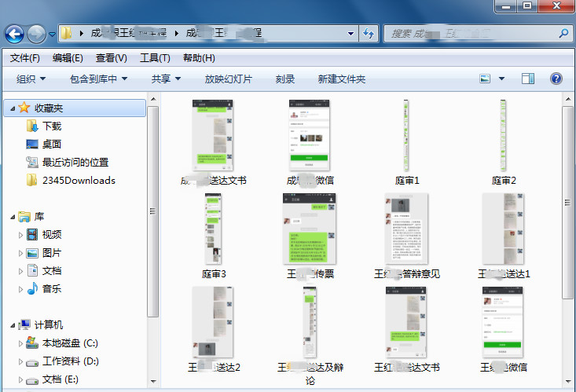This screenshot has width=576, height=392.
Task: Open 2345Downloads folder
Action: 79,181
